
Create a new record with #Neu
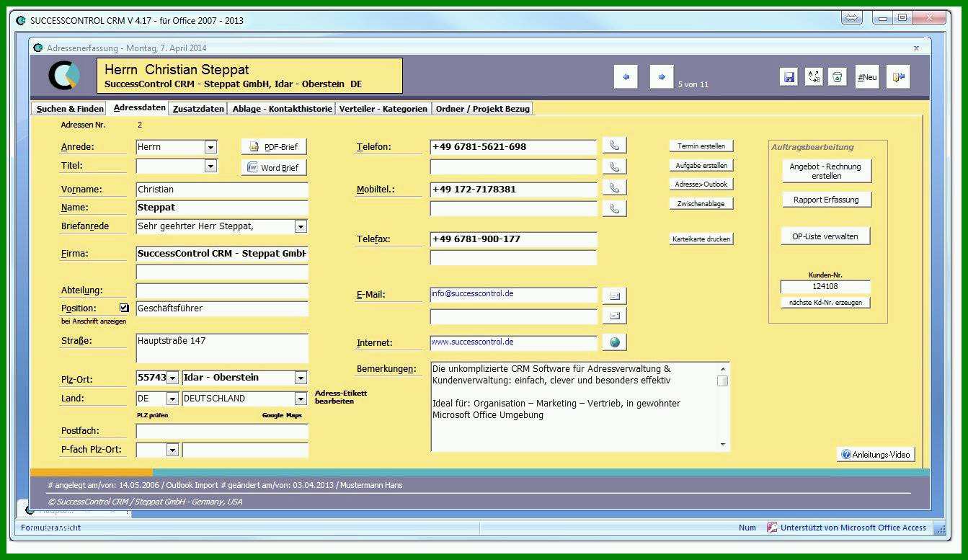click(867, 77)
